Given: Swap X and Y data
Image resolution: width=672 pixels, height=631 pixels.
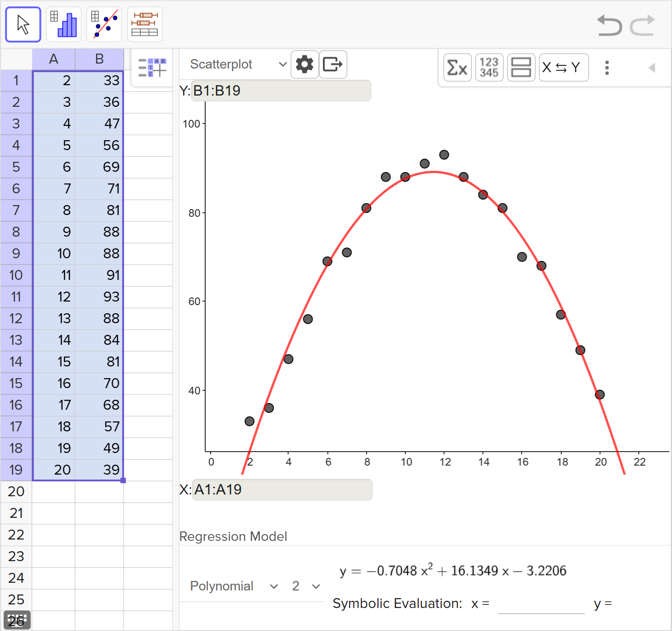Looking at the screenshot, I should click(564, 68).
